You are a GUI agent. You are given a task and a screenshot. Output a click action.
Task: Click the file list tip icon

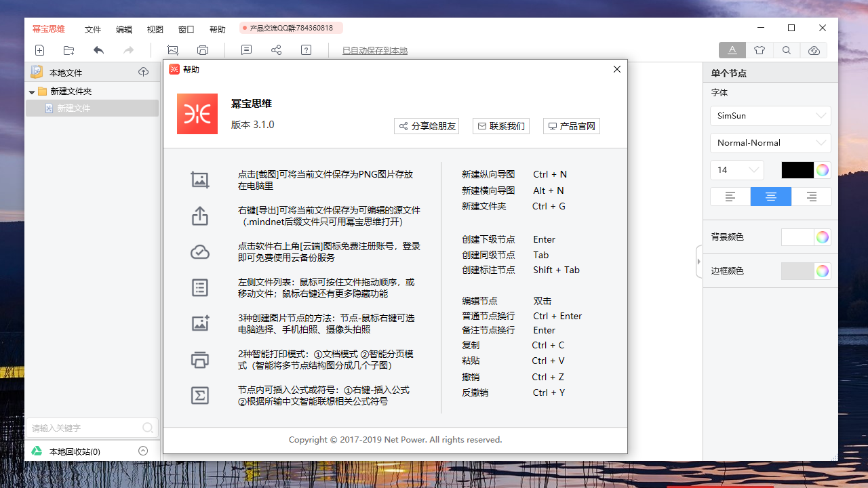click(200, 288)
